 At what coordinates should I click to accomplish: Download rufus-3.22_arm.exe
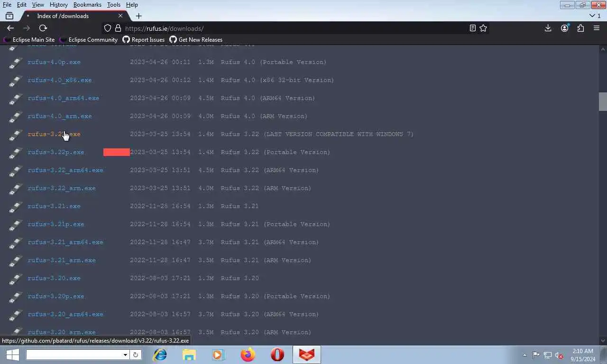pyautogui.click(x=62, y=188)
